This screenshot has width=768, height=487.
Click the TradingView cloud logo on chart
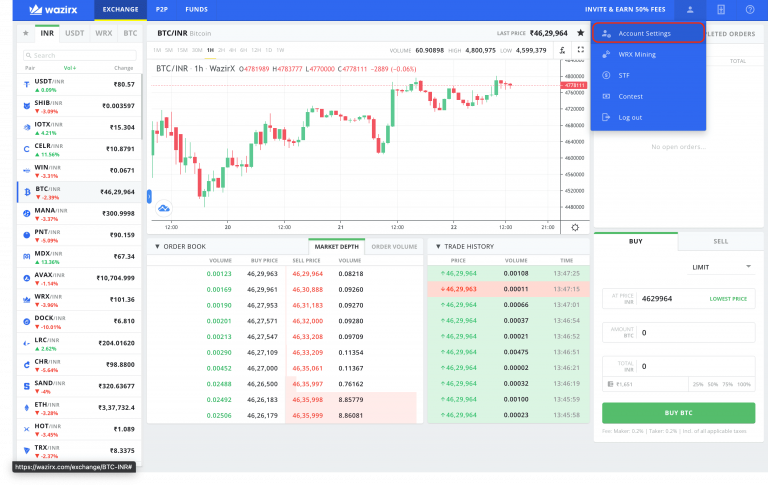pyautogui.click(x=163, y=208)
